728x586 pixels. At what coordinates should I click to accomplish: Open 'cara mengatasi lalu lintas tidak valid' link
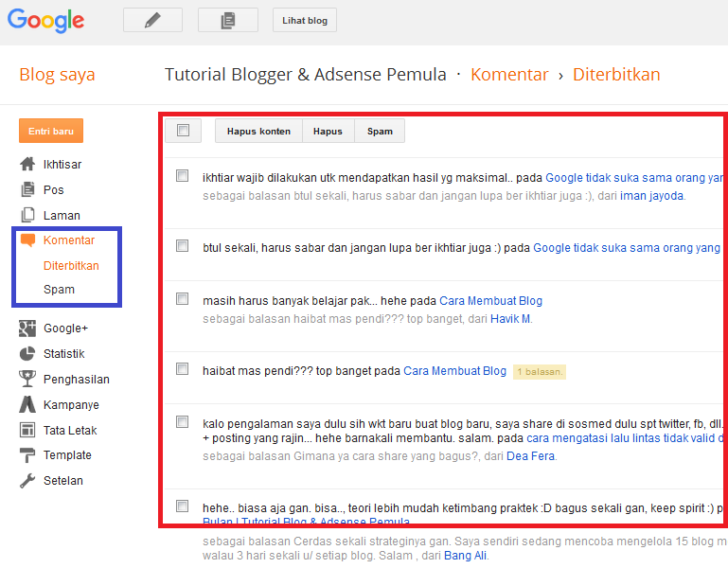click(625, 438)
